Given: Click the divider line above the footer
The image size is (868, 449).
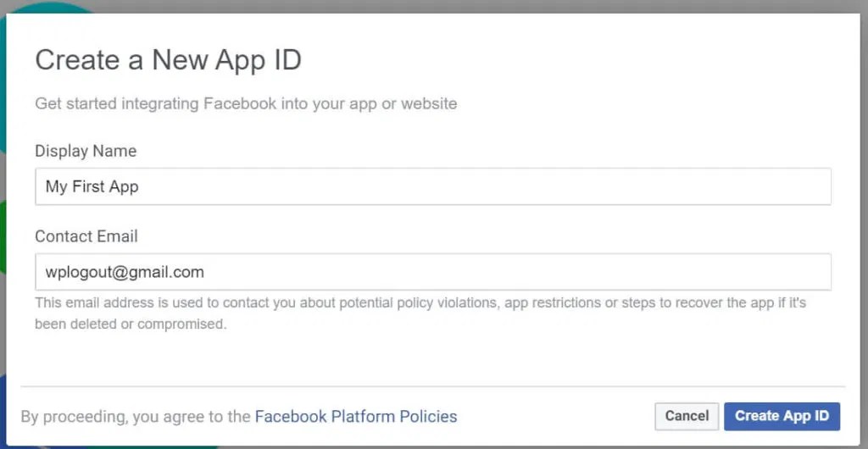Looking at the screenshot, I should (x=433, y=386).
